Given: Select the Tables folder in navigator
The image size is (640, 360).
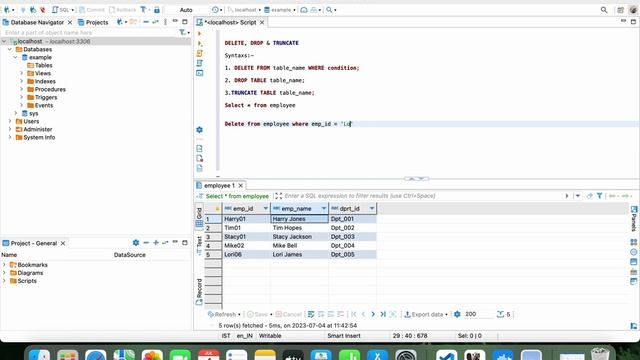Looking at the screenshot, I should 40,65.
